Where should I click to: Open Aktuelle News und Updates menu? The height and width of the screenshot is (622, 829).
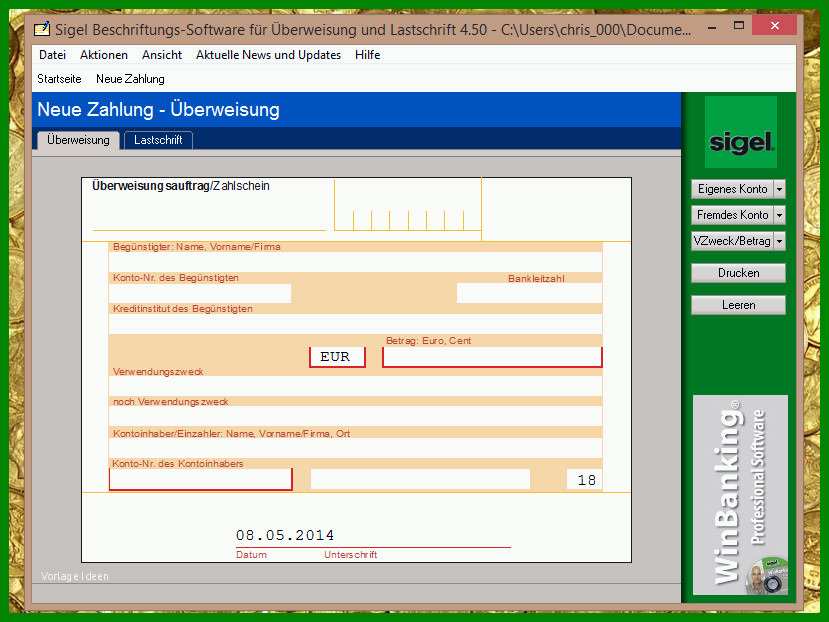[x=268, y=55]
